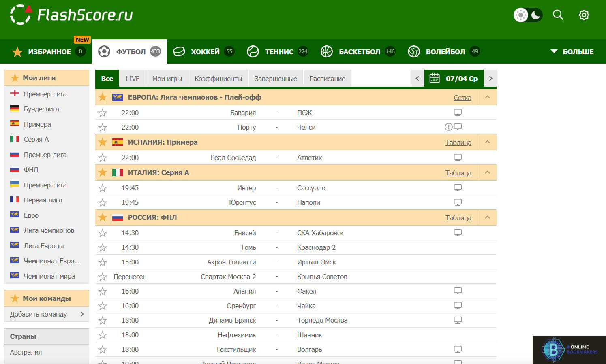This screenshot has width=606, height=364.
Task: Toggle the light/dark theme switch
Action: (x=528, y=15)
